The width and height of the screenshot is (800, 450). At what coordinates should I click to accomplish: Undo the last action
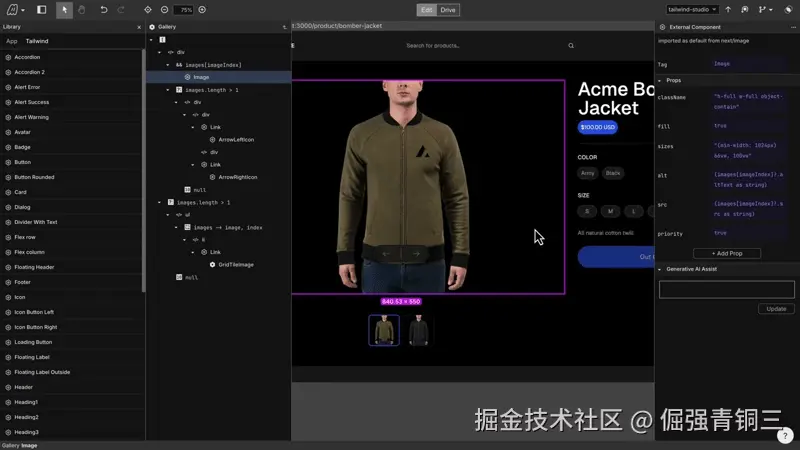(104, 10)
